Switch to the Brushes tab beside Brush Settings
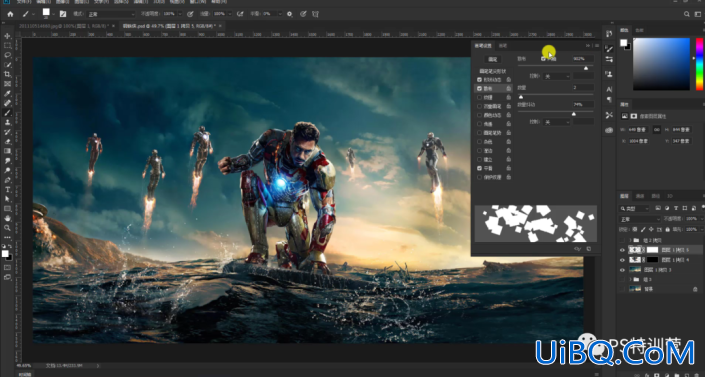Image resolution: width=705 pixels, height=377 pixels. (503, 46)
